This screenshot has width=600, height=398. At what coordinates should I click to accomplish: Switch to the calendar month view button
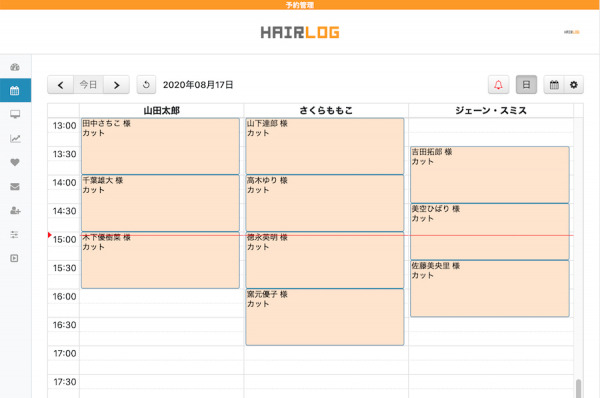pos(554,85)
